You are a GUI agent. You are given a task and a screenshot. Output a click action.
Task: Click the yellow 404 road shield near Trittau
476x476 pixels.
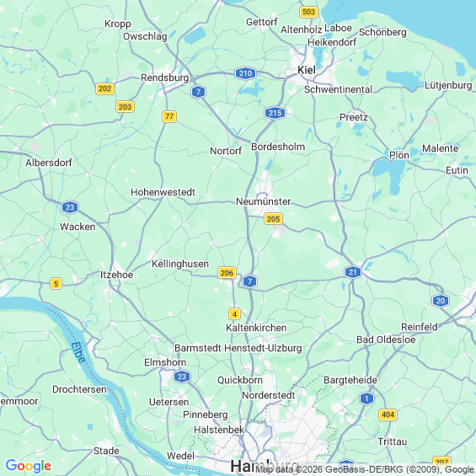pos(388,414)
